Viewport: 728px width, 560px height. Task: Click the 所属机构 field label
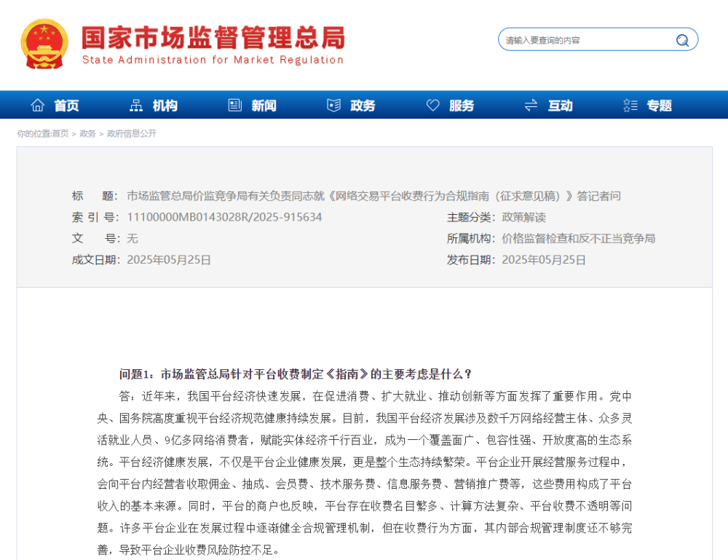click(471, 239)
